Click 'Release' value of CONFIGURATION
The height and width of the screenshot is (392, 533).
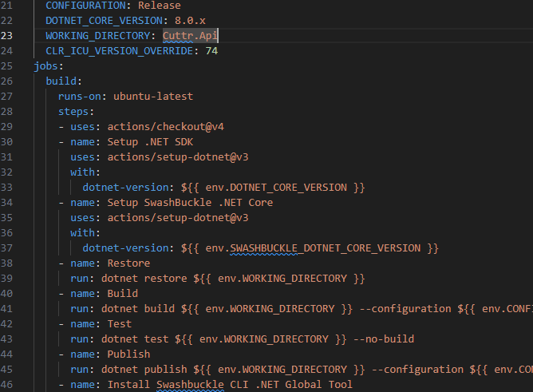pos(160,6)
